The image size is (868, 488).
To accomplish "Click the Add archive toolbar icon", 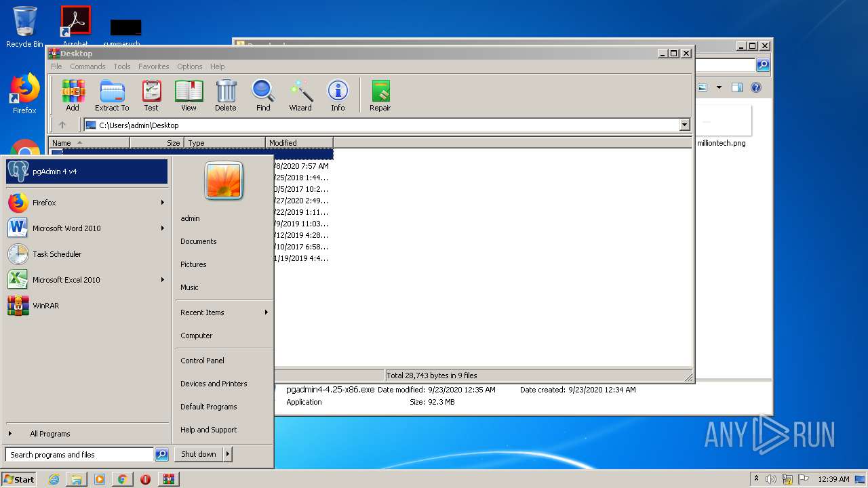I will click(x=73, y=96).
